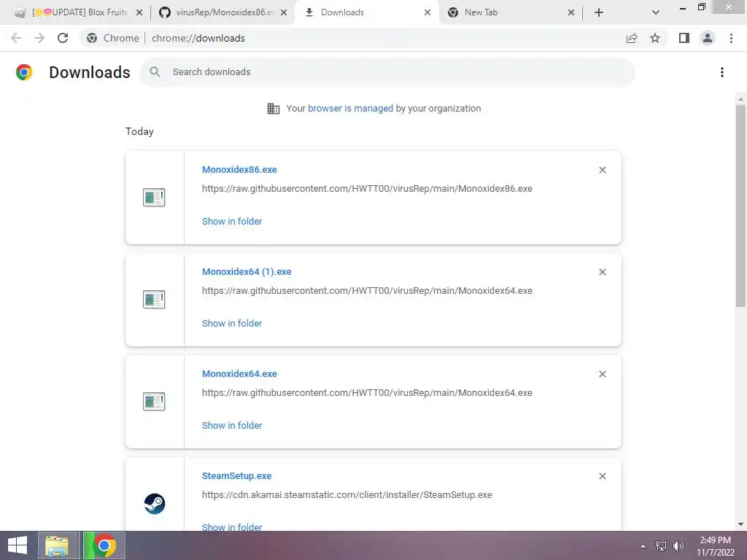747x560 pixels.
Task: Go forward to next page
Action: coord(39,38)
